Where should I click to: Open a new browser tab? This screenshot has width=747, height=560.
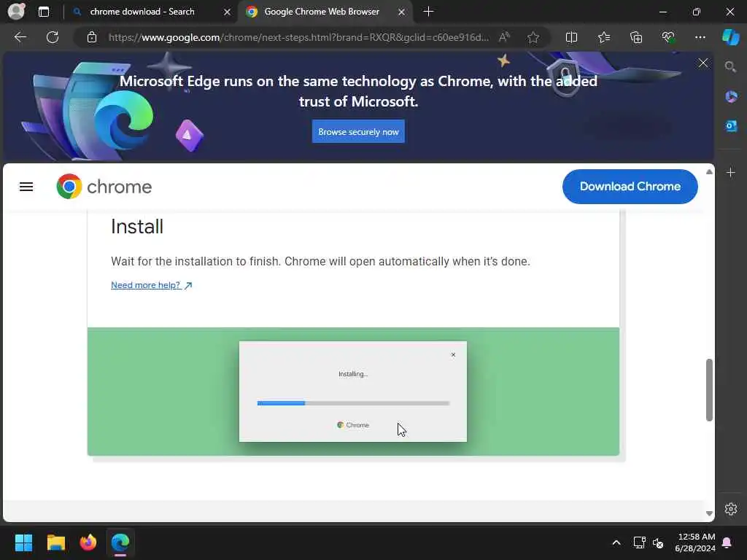click(428, 12)
